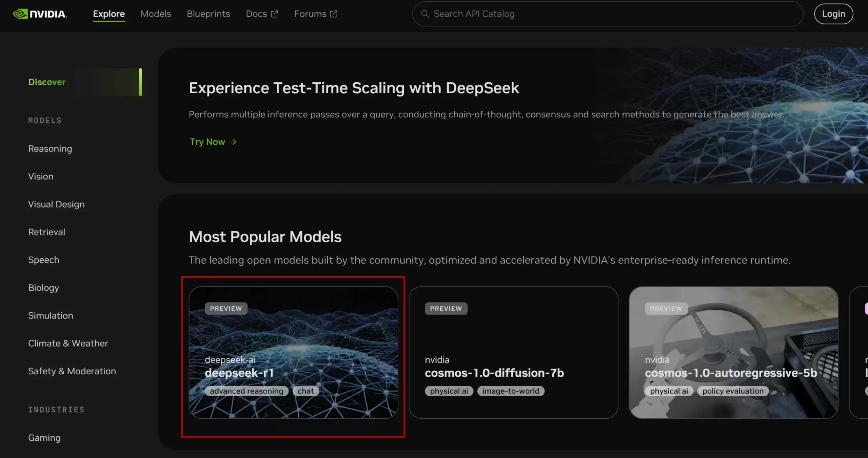868x458 pixels.
Task: Click the Forums external-link icon
Action: [334, 14]
